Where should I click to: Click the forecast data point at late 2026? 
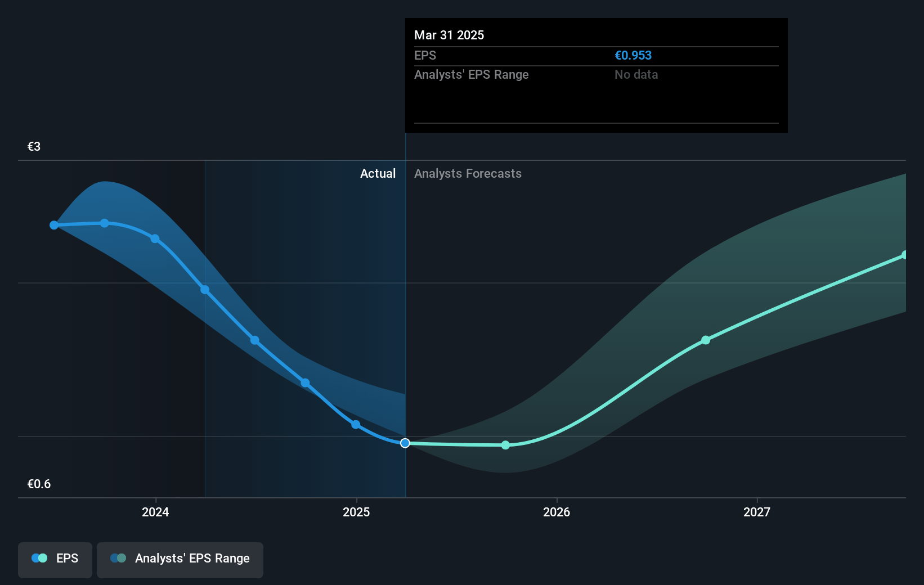(706, 340)
